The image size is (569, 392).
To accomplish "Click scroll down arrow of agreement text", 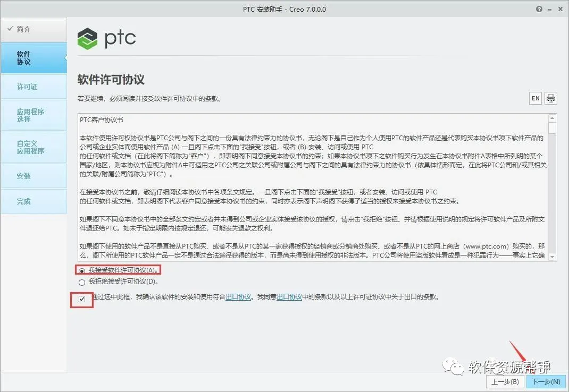I will 552,257.
